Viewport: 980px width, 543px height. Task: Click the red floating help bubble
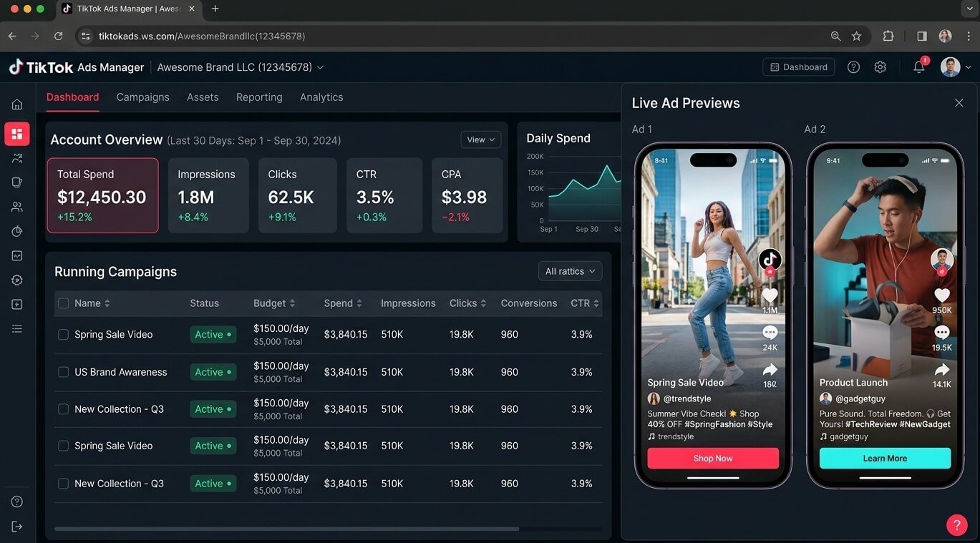tap(956, 525)
